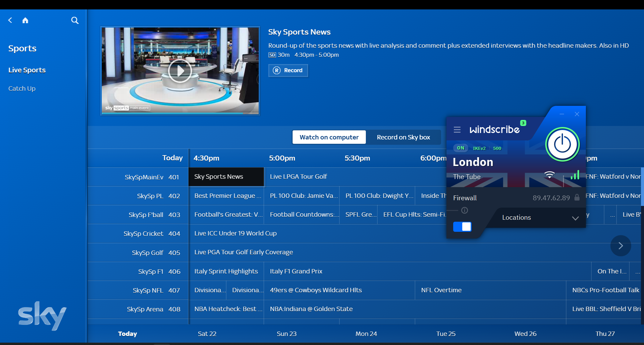The width and height of the screenshot is (644, 345).
Task: Select Italy Sprint Highlights programme
Action: click(x=226, y=271)
